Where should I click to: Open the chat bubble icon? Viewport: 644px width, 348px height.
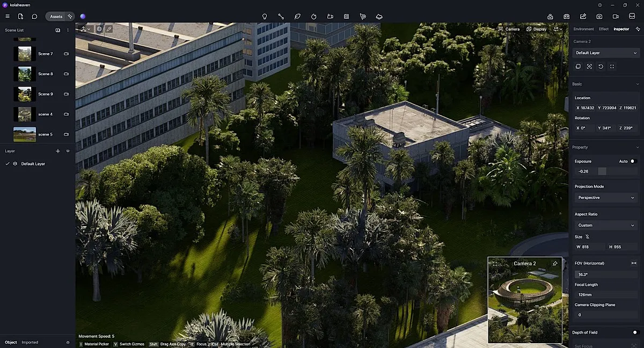[x=34, y=17]
